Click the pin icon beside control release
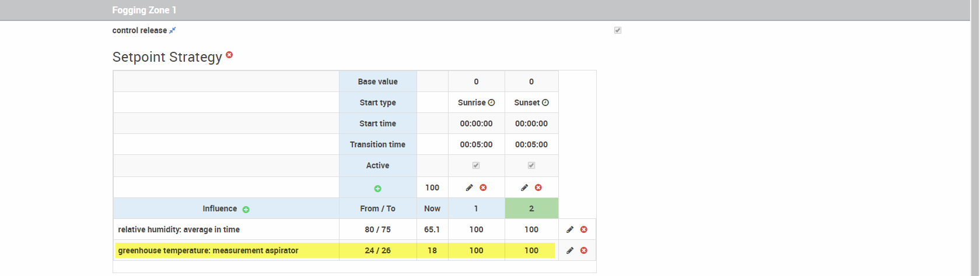The width and height of the screenshot is (980, 276). (172, 30)
